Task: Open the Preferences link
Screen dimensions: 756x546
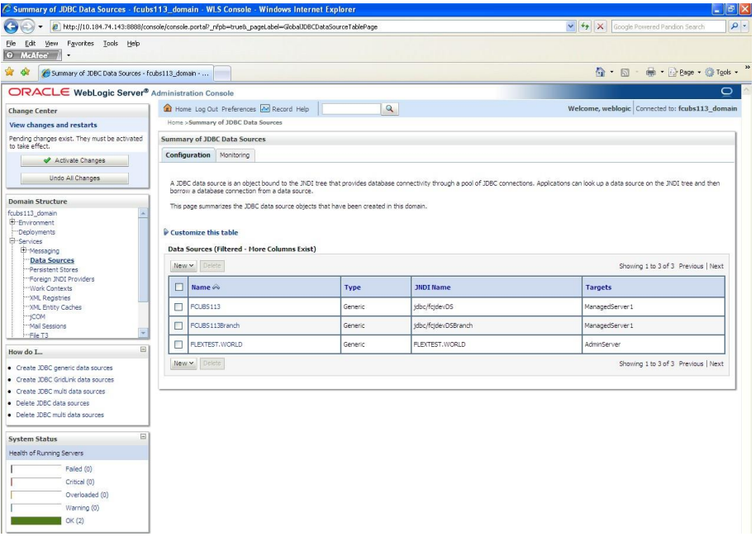Action: point(239,109)
